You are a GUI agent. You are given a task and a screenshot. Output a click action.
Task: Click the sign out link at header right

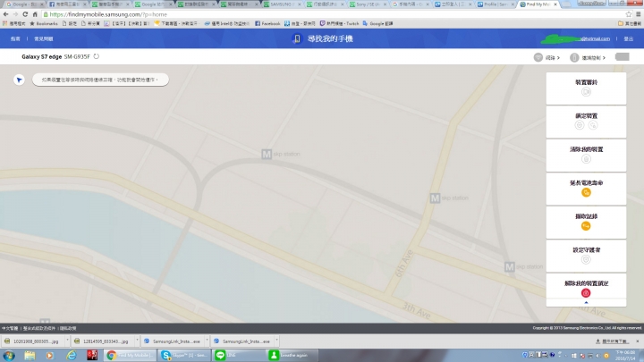tap(629, 38)
